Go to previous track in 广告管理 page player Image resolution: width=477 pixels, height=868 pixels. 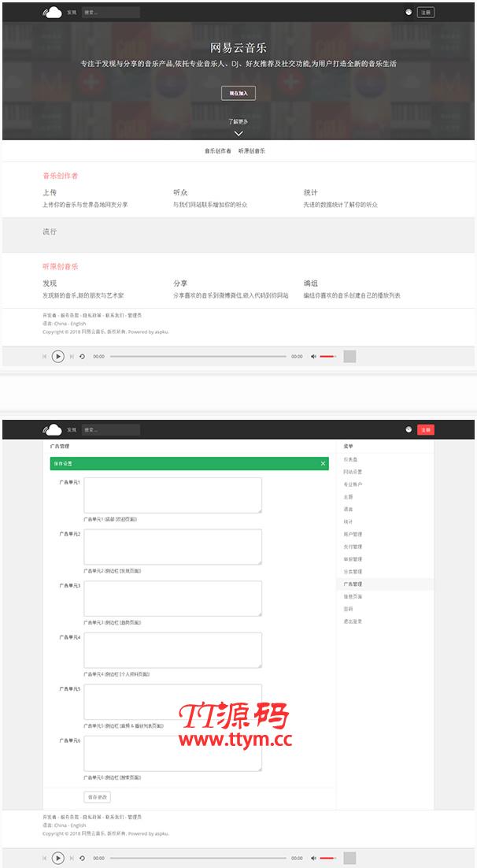[45, 858]
